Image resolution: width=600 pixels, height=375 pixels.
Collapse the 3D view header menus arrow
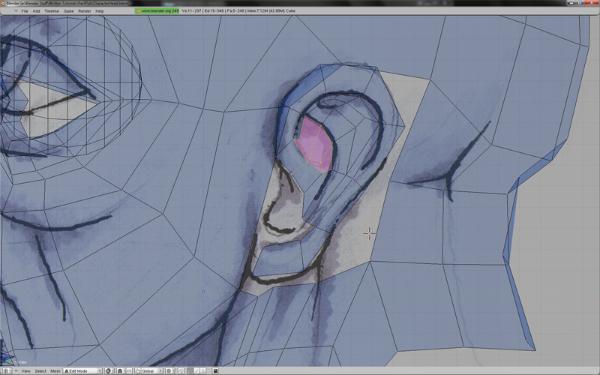[x=16, y=371]
